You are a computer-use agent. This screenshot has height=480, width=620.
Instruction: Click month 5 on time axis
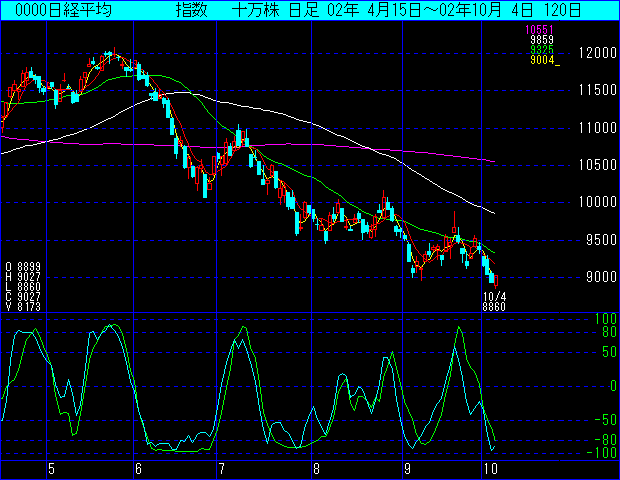[51, 469]
